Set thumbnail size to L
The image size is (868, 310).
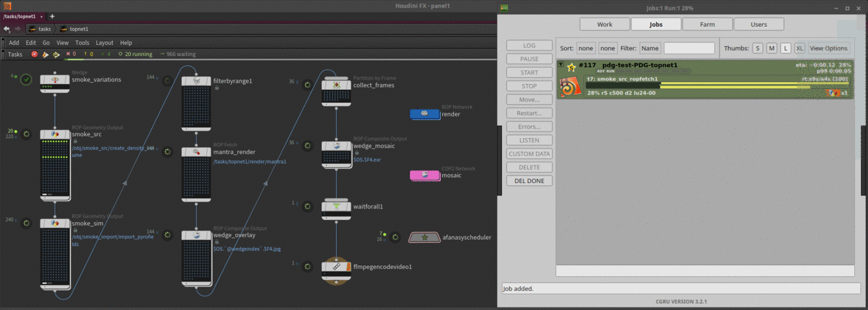click(x=785, y=48)
